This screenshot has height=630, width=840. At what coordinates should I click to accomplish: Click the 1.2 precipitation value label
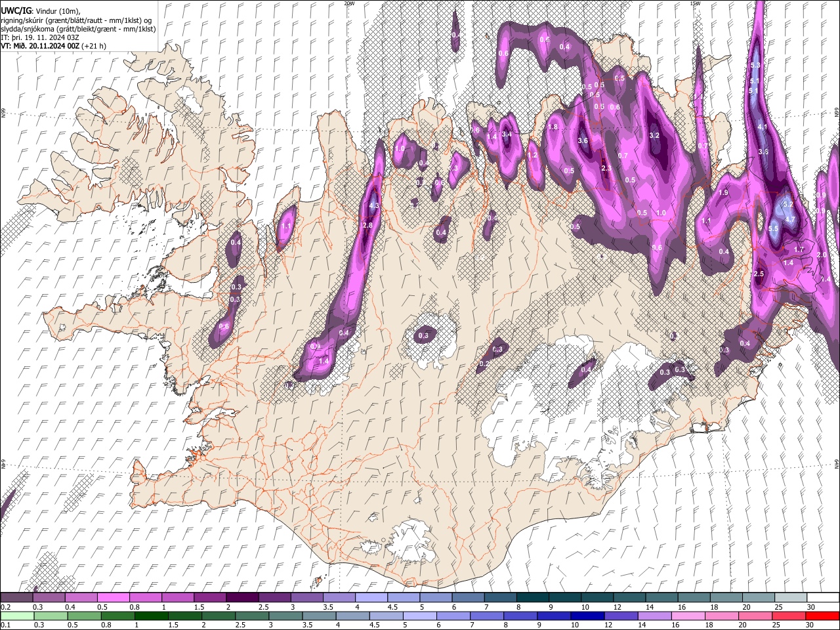533,156
